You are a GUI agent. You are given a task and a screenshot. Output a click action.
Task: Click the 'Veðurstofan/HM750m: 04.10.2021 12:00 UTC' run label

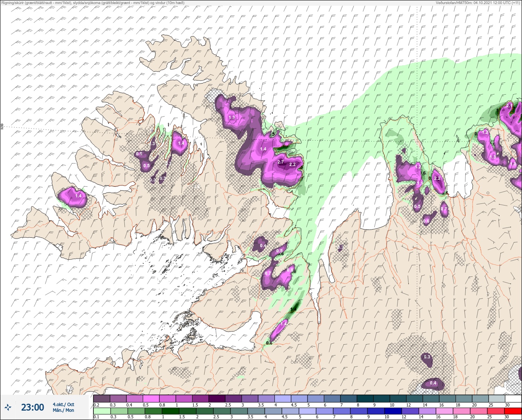479,2
